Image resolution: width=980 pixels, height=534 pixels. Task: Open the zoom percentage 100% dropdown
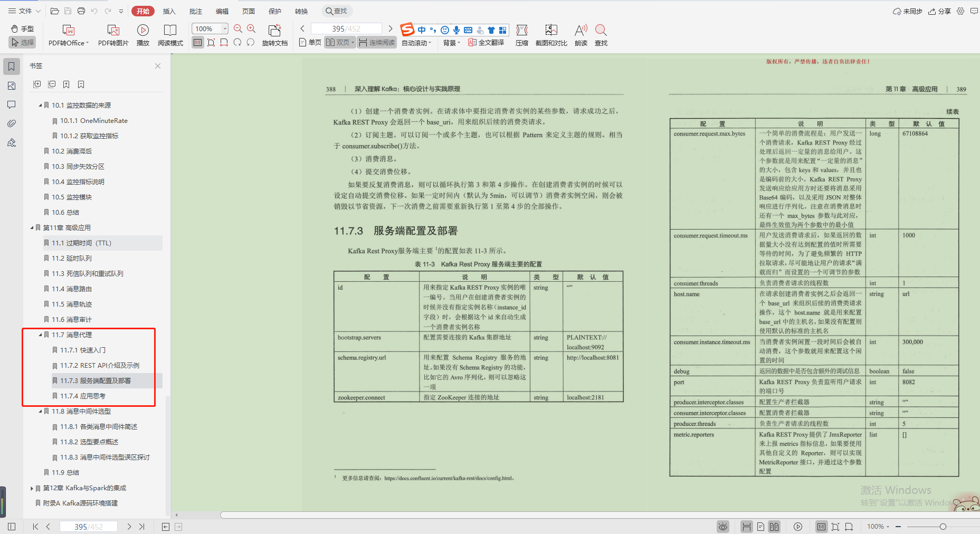click(225, 28)
